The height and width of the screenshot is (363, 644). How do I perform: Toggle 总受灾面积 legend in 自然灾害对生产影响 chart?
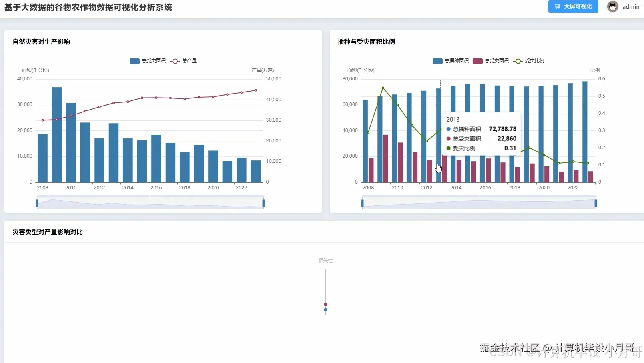point(148,61)
